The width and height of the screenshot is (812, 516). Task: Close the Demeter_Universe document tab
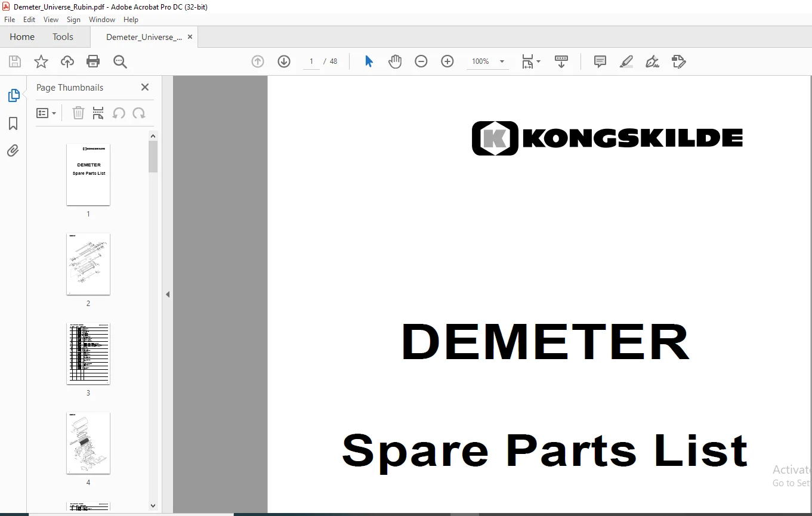coord(190,37)
